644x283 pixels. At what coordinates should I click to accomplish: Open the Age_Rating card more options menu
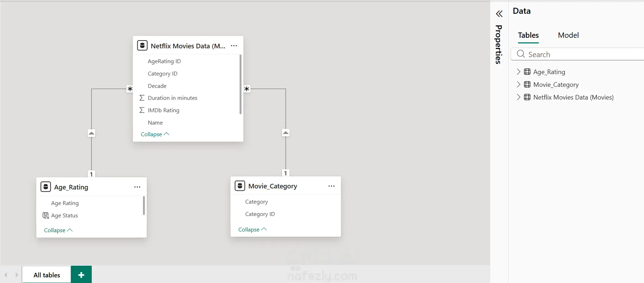[x=137, y=187]
